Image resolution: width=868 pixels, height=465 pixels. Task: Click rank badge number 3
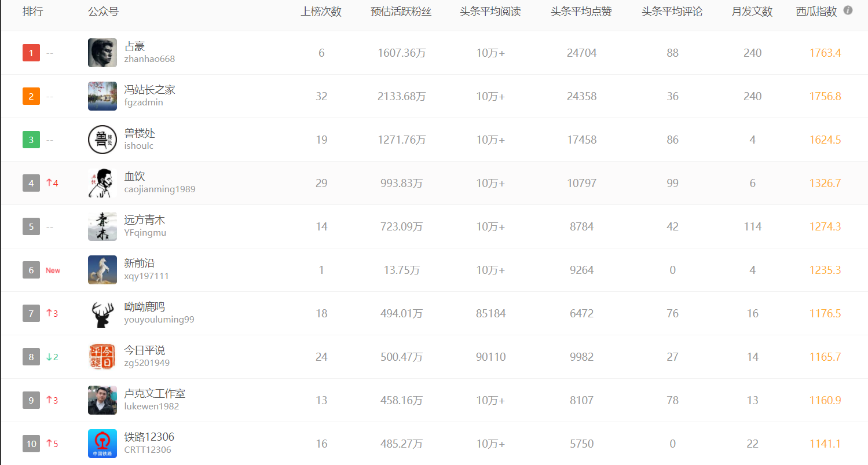31,140
